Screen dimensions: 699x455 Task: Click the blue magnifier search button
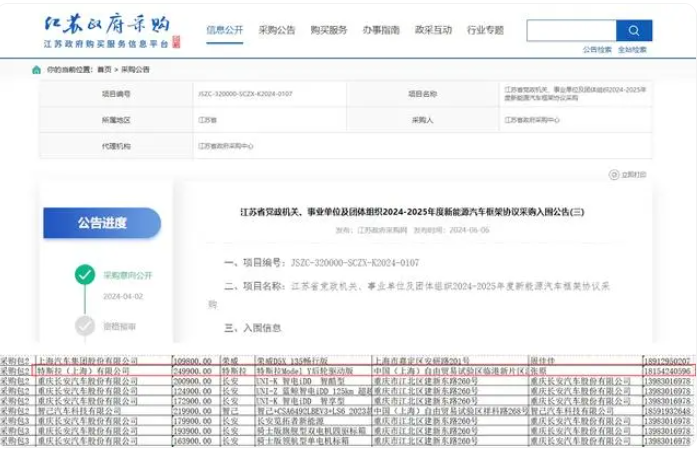coord(634,30)
